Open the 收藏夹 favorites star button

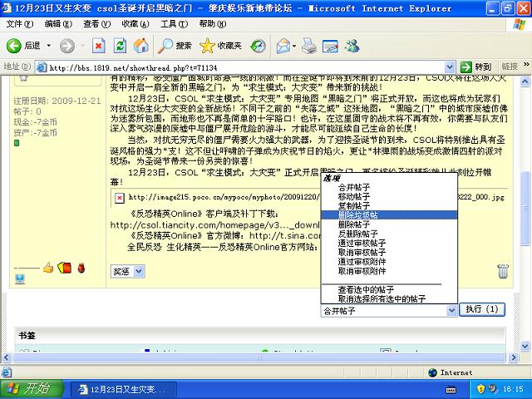220,45
